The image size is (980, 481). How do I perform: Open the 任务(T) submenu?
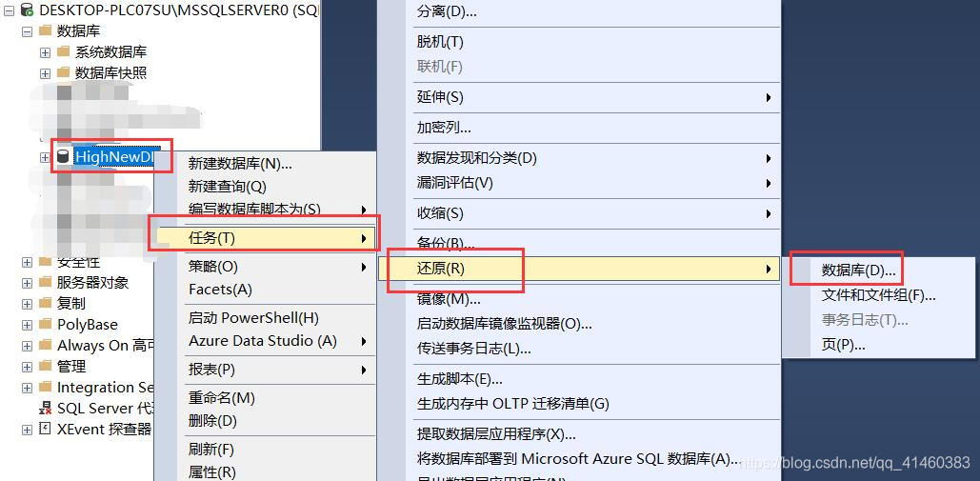click(265, 237)
